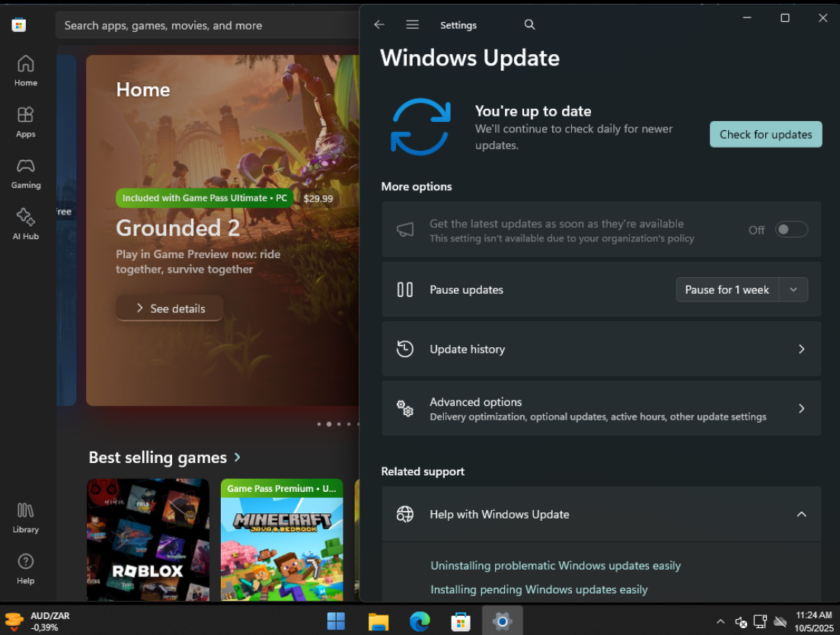Click the Settings gear taskbar icon

[x=503, y=621]
